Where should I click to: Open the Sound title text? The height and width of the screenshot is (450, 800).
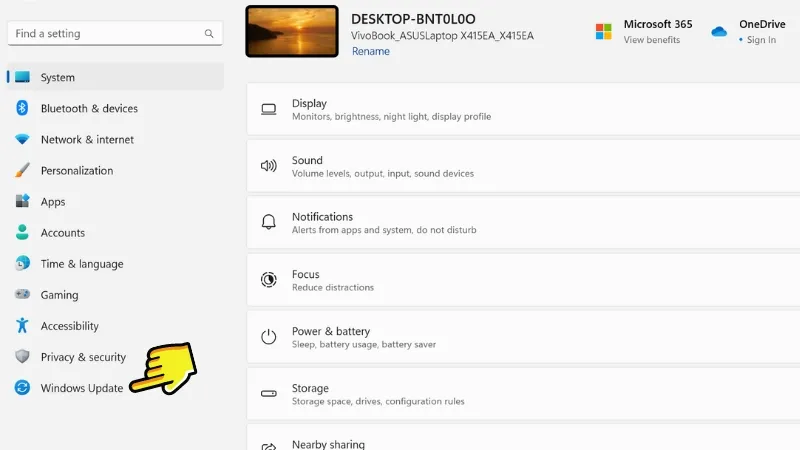pyautogui.click(x=307, y=160)
